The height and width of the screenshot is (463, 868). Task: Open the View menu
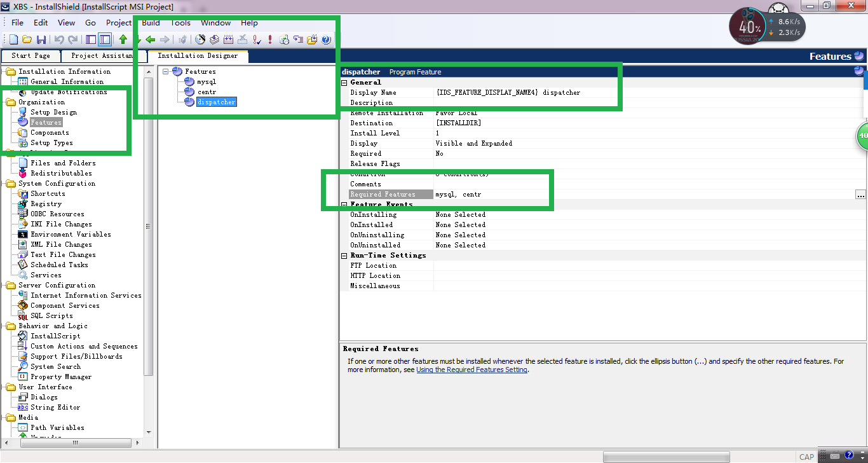66,22
